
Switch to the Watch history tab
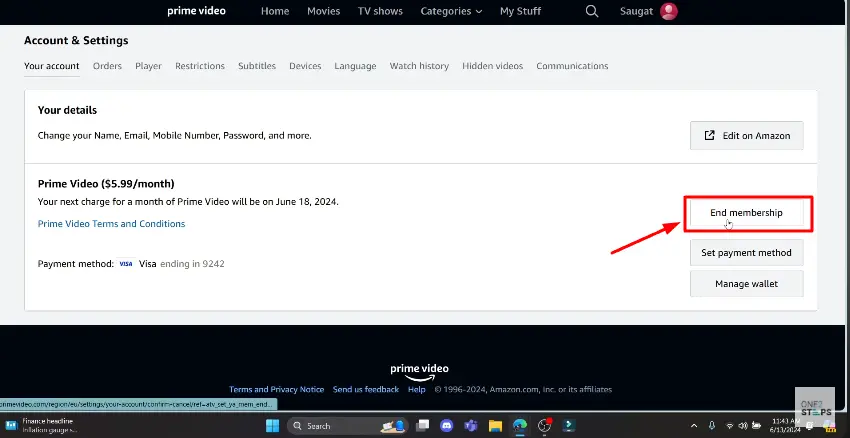click(x=419, y=66)
